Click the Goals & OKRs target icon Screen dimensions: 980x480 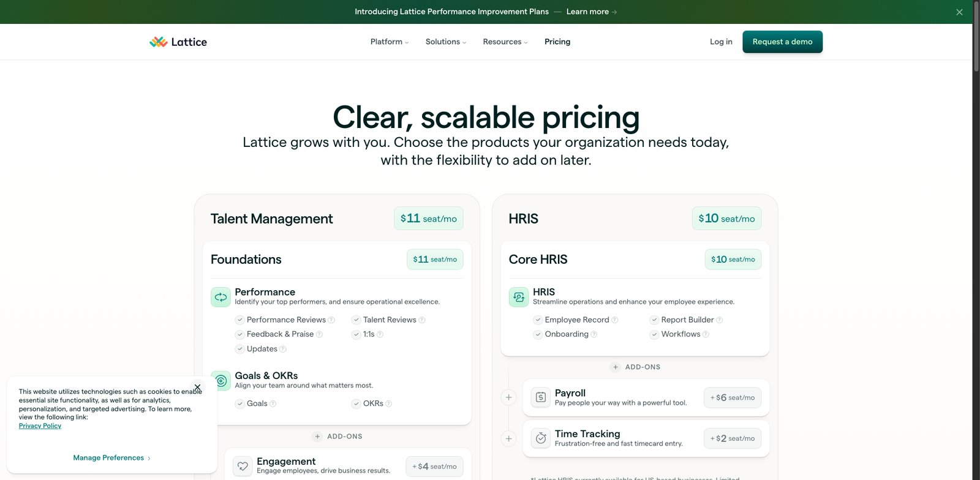221,380
